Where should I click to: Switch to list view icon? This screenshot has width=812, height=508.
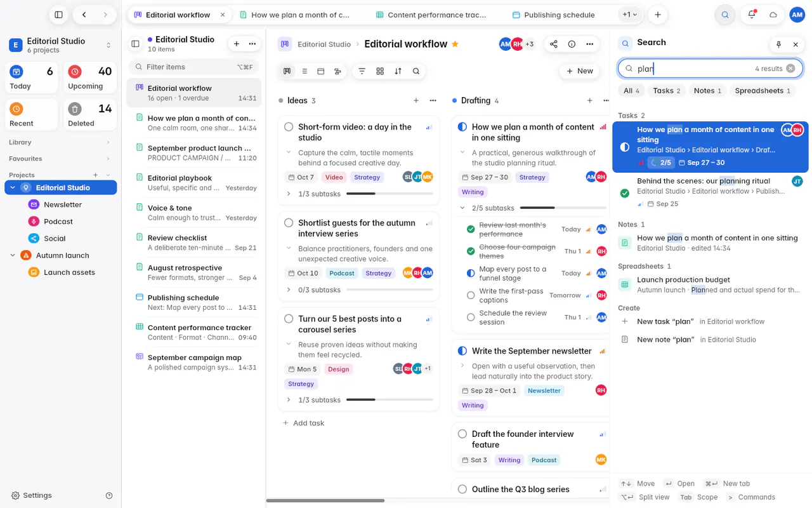304,71
